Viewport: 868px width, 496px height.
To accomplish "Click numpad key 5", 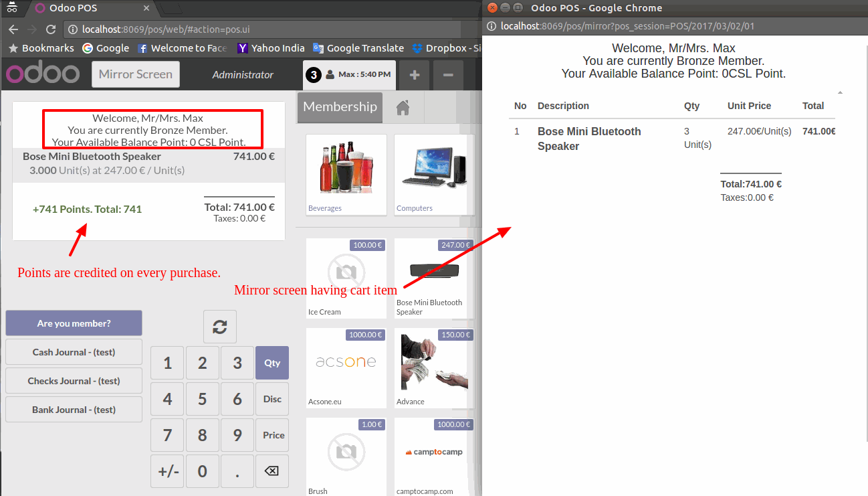I will tap(203, 399).
